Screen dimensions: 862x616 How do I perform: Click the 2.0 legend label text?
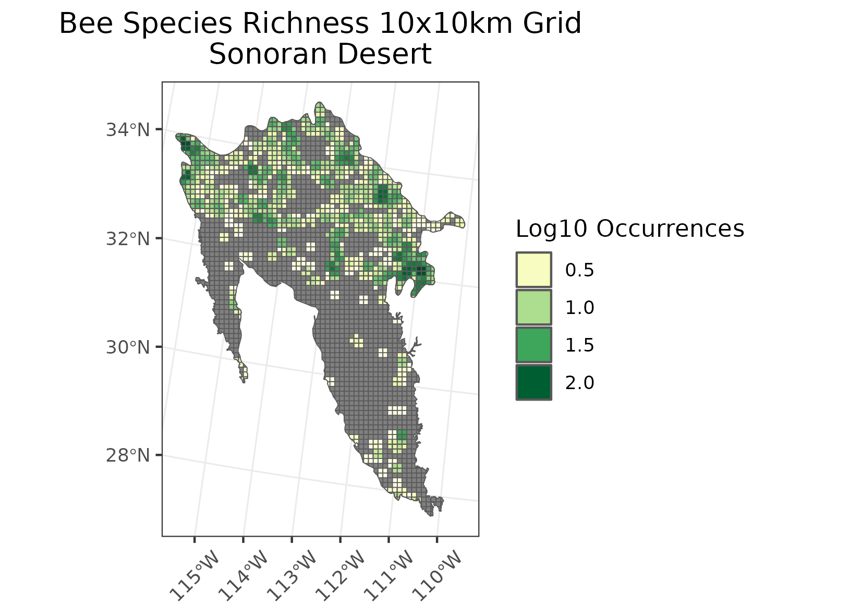[580, 381]
